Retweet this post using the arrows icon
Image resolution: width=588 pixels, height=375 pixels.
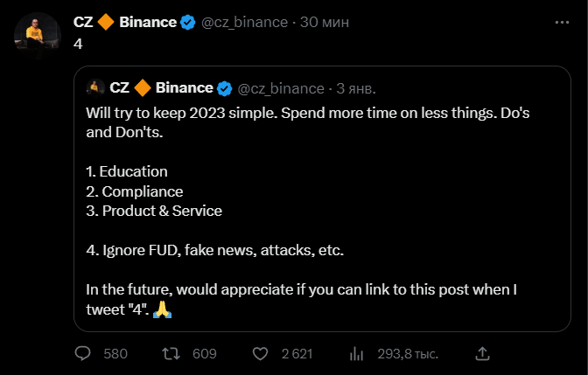(x=173, y=354)
